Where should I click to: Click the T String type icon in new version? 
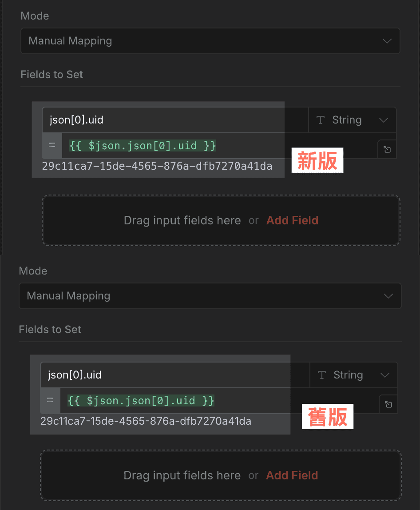tap(321, 120)
